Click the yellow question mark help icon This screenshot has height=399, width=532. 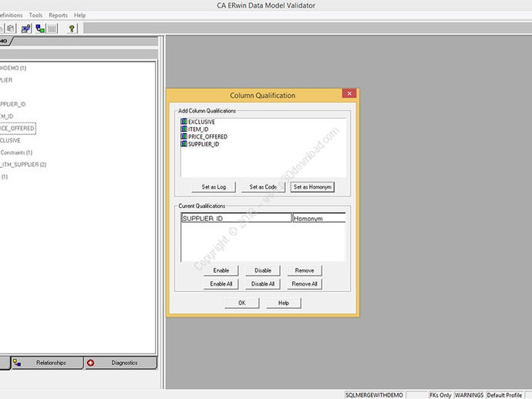72,28
